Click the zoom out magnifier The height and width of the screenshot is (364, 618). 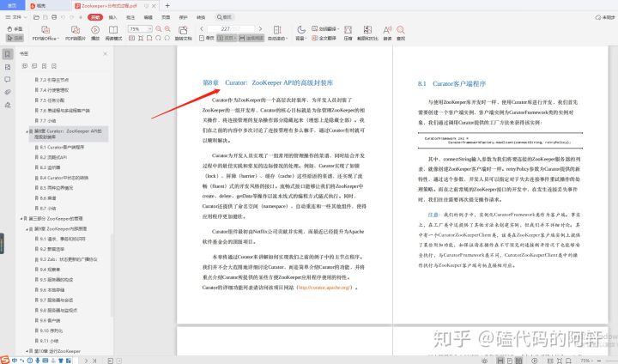(159, 29)
